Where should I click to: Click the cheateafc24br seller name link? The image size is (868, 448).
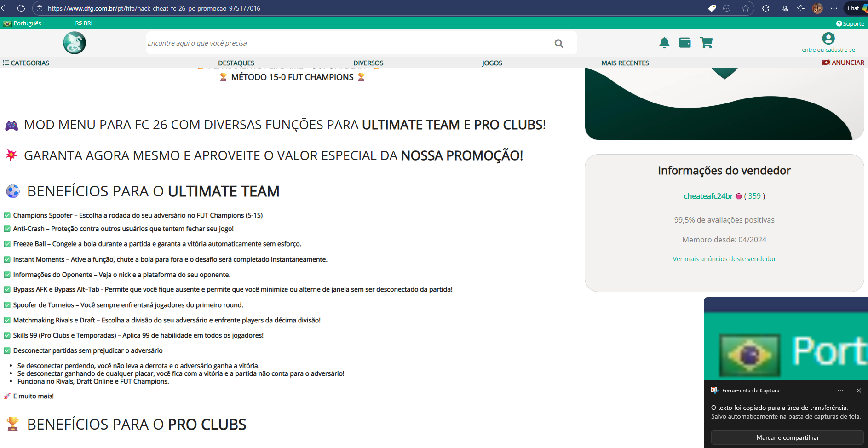coord(708,196)
